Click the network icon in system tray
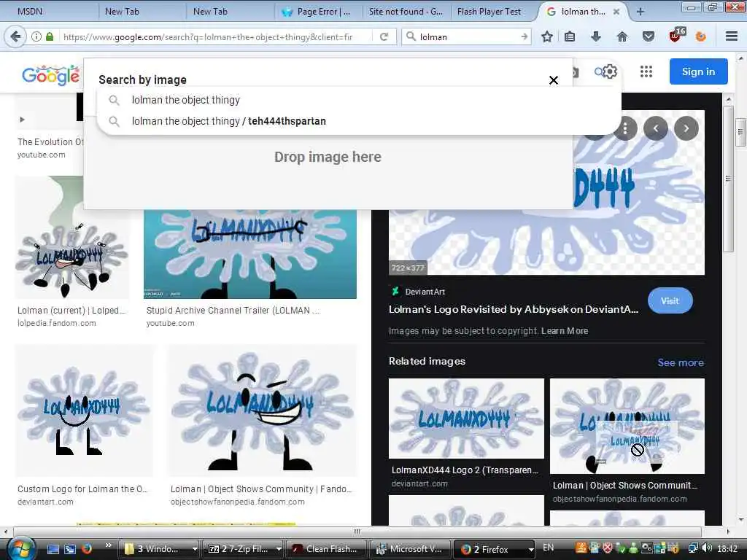747x560 pixels. pyautogui.click(x=693, y=548)
